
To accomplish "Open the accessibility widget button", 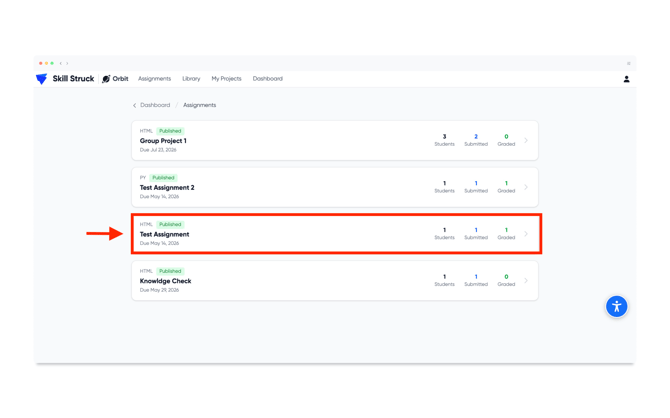I will click(x=616, y=306).
